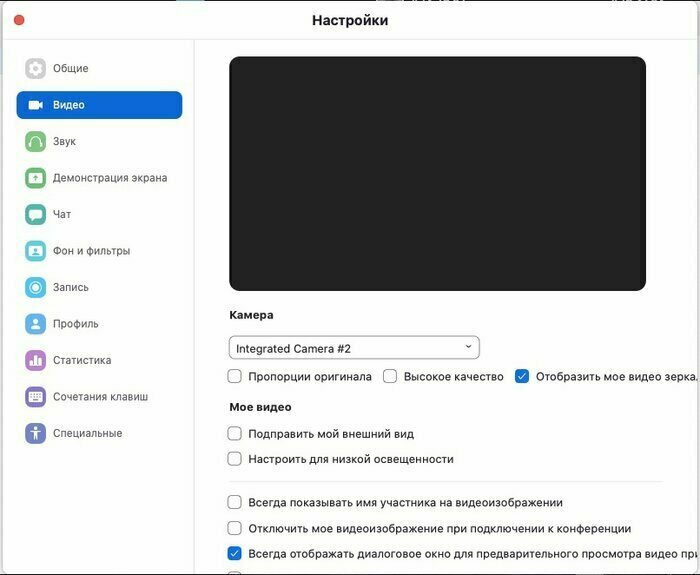Image resolution: width=700 pixels, height=575 pixels.
Task: Tick Настроить для низкой освещенности
Action: coord(234,459)
